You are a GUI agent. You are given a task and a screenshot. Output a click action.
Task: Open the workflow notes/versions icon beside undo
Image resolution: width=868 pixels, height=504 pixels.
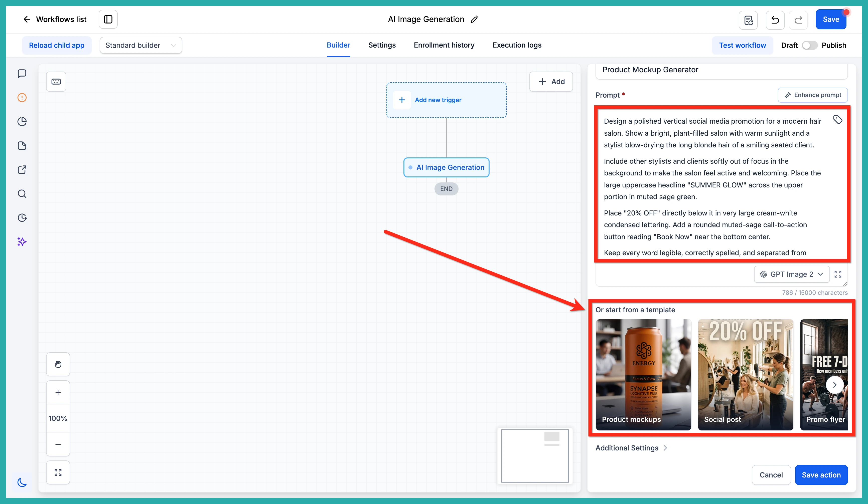(748, 20)
